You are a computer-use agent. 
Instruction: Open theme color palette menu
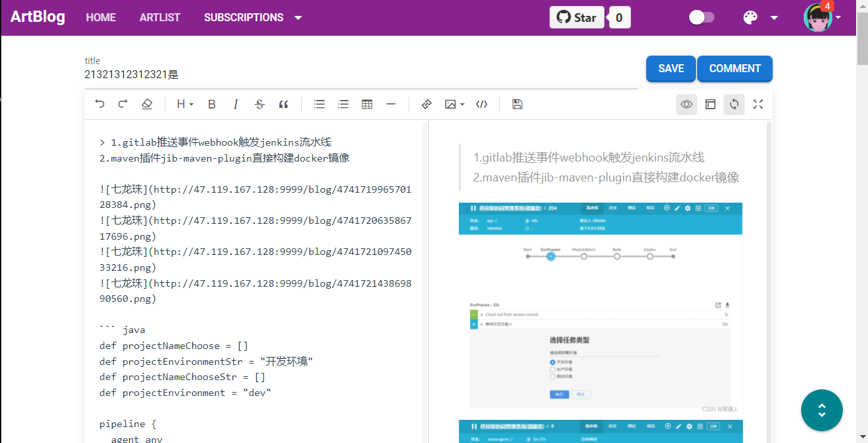759,17
